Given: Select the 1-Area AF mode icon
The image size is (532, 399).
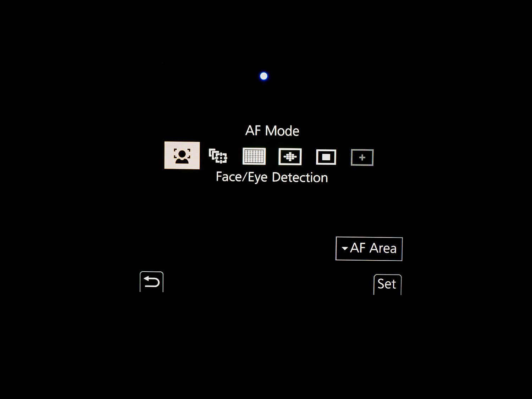Looking at the screenshot, I should pyautogui.click(x=326, y=157).
